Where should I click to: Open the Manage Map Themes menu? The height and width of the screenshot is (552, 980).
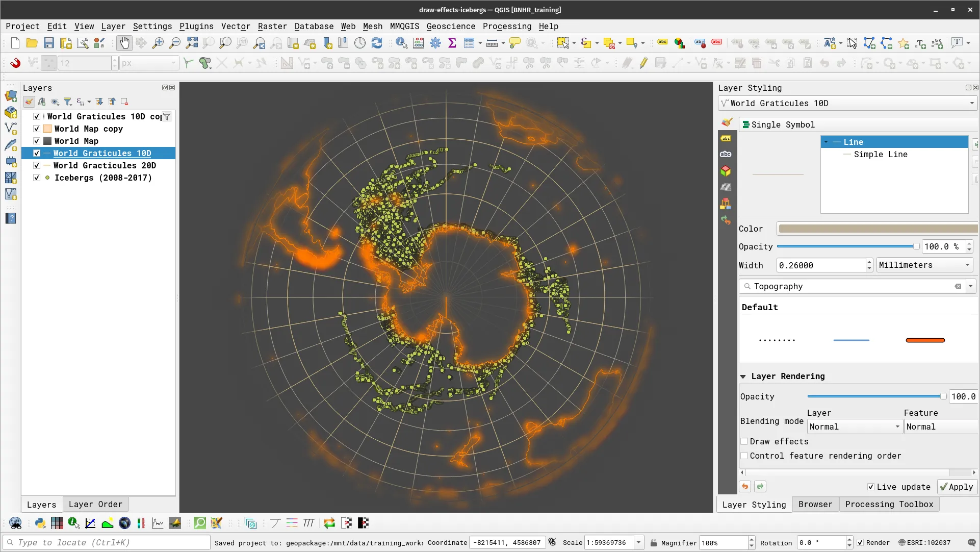[x=55, y=102]
